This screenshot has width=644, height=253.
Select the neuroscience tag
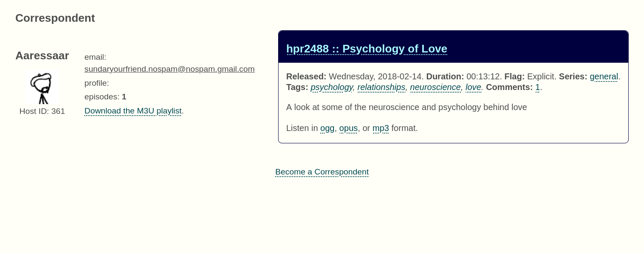click(x=435, y=87)
